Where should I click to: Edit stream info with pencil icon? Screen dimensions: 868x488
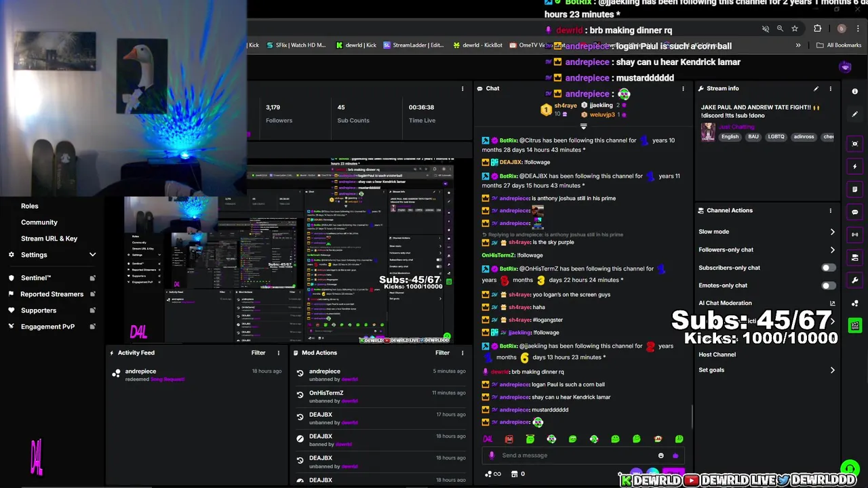(x=816, y=88)
